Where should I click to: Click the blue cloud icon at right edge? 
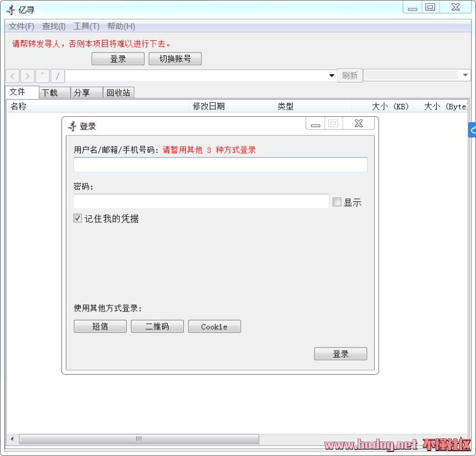(472, 130)
